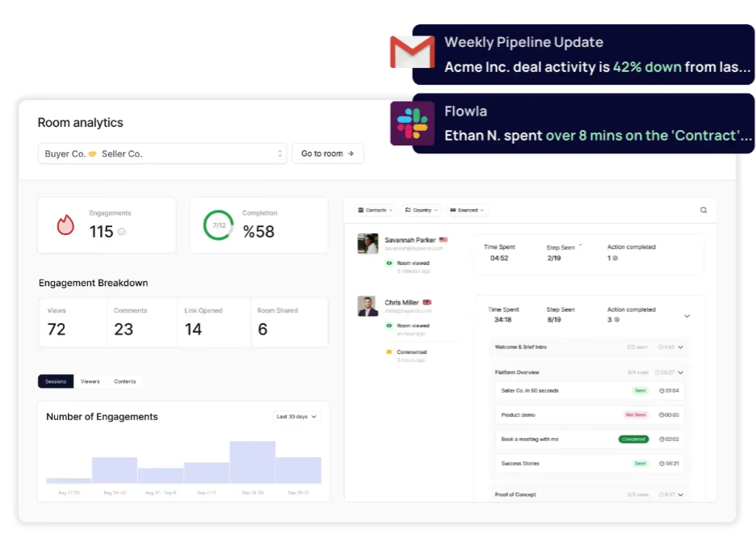This screenshot has width=756, height=534.
Task: Click Seen badge on Seller Co. in 60 seconds
Action: pyautogui.click(x=640, y=391)
